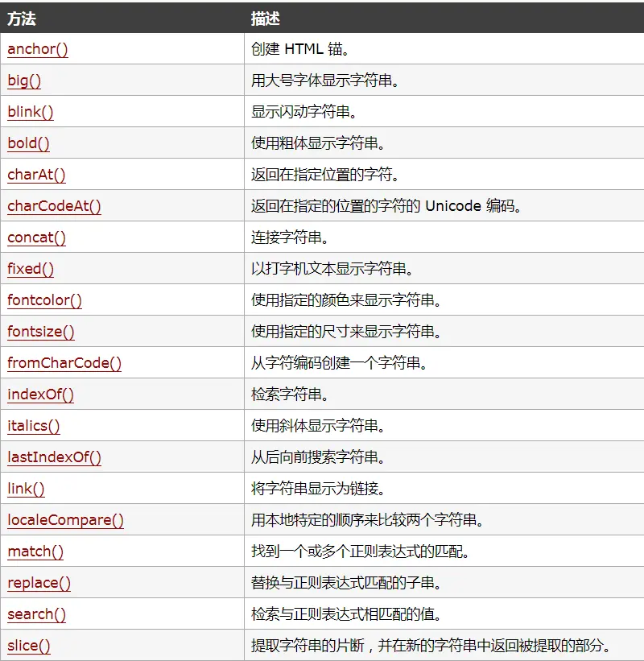Select the 描述 column header
Screen dimensions: 644x661
[265, 19]
